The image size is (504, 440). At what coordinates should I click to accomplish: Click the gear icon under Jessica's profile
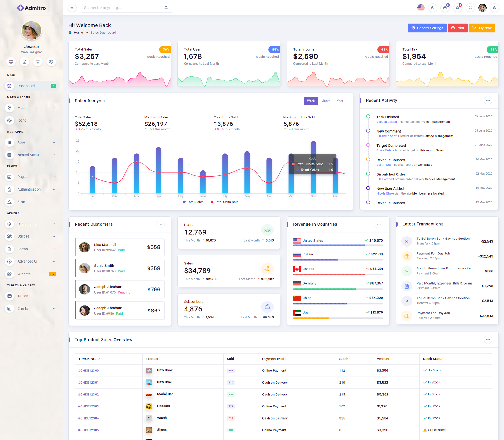coord(51,61)
